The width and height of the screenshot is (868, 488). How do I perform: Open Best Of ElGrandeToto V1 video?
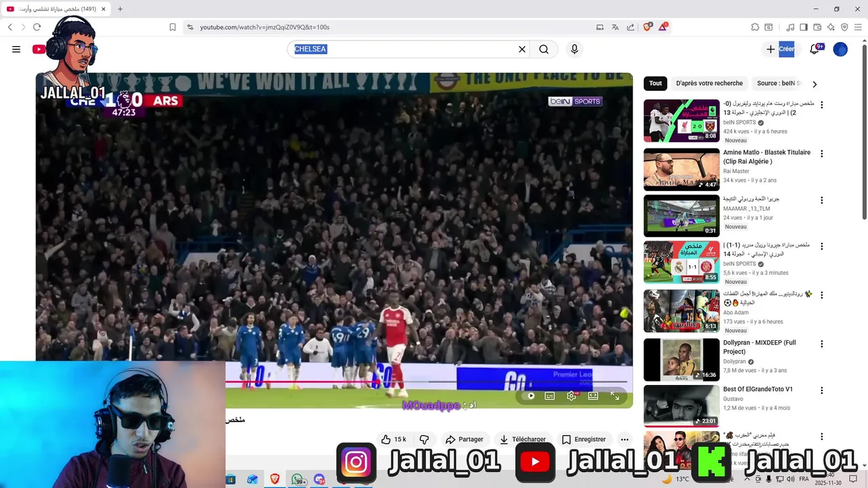click(x=757, y=389)
